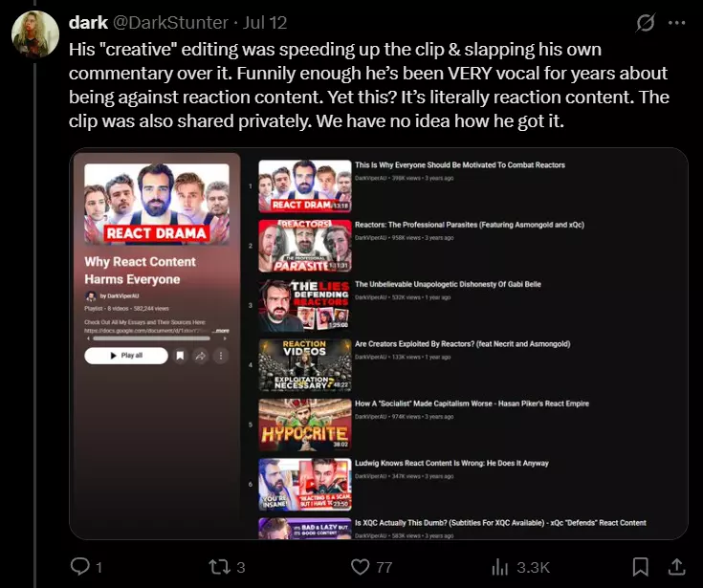View tweet analytics bar chart icon
The width and height of the screenshot is (703, 588).
(500, 567)
